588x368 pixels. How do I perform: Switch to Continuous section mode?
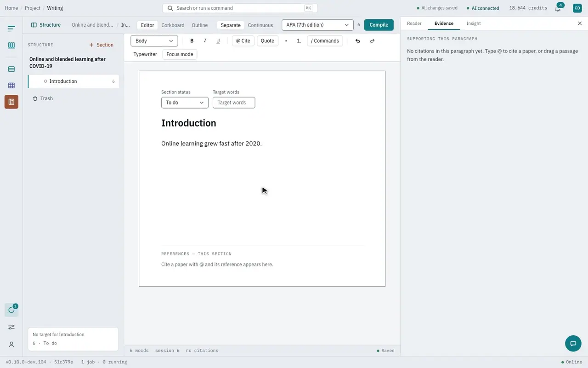pyautogui.click(x=260, y=25)
